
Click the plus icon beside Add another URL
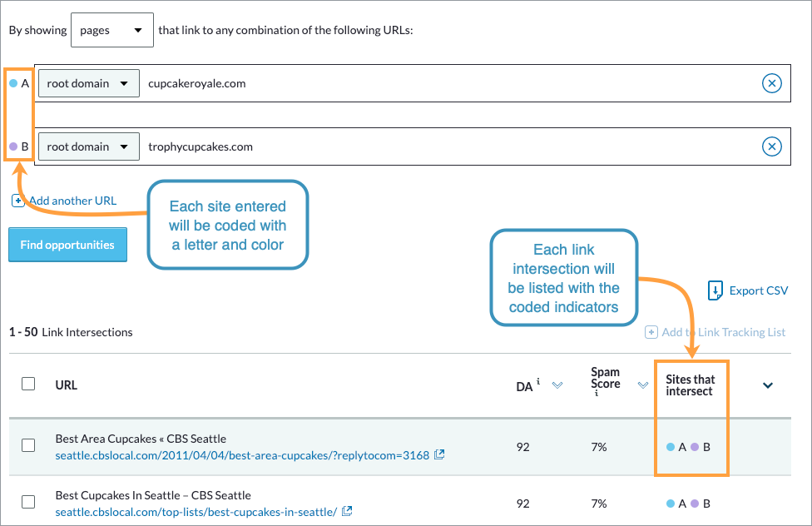(17, 201)
